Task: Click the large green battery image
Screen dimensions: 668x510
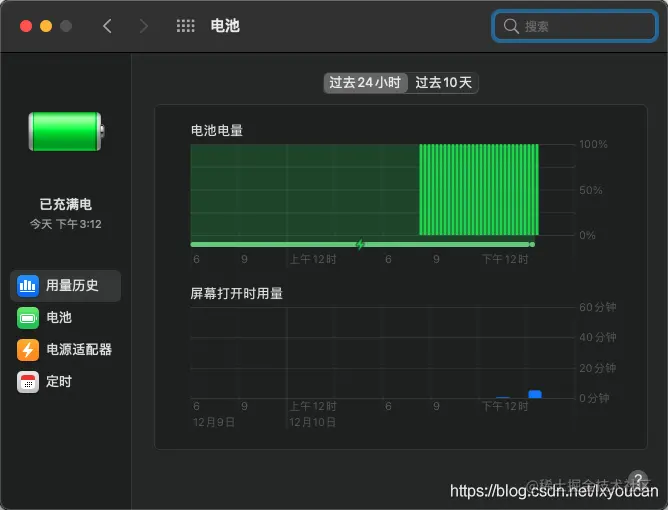Action: (66, 131)
